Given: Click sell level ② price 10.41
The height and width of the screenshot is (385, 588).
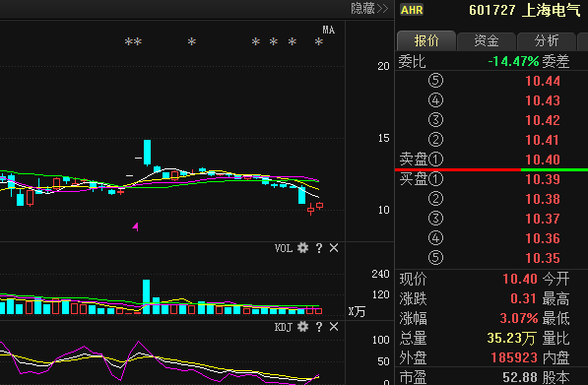Looking at the screenshot, I should point(543,140).
